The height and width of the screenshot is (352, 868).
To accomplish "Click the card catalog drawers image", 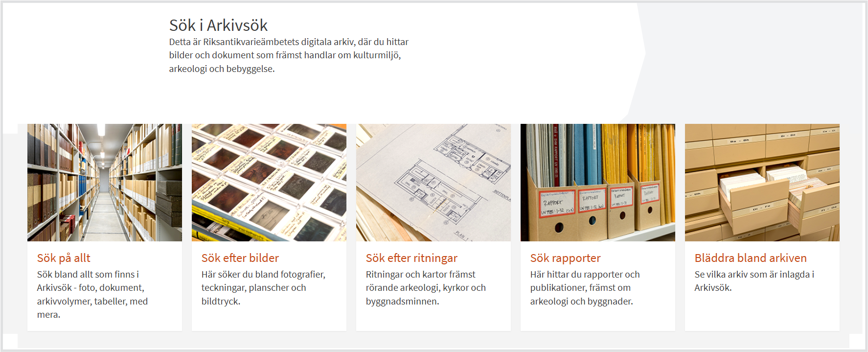I will click(762, 183).
